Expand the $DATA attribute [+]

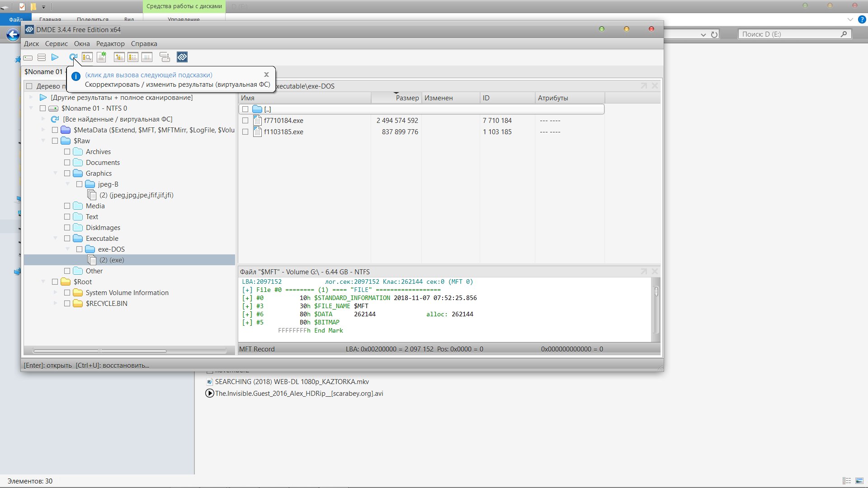pyautogui.click(x=247, y=314)
